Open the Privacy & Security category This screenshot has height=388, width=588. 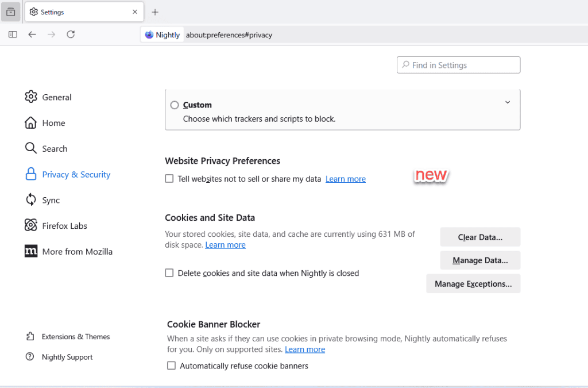(x=76, y=174)
